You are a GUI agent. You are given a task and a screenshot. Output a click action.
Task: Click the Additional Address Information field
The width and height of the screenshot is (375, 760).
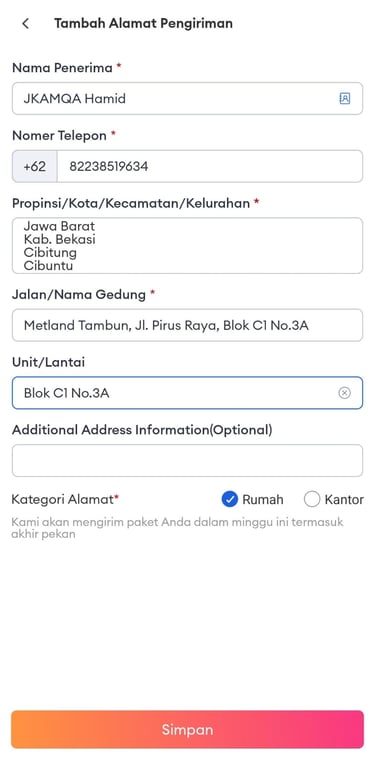tap(187, 460)
